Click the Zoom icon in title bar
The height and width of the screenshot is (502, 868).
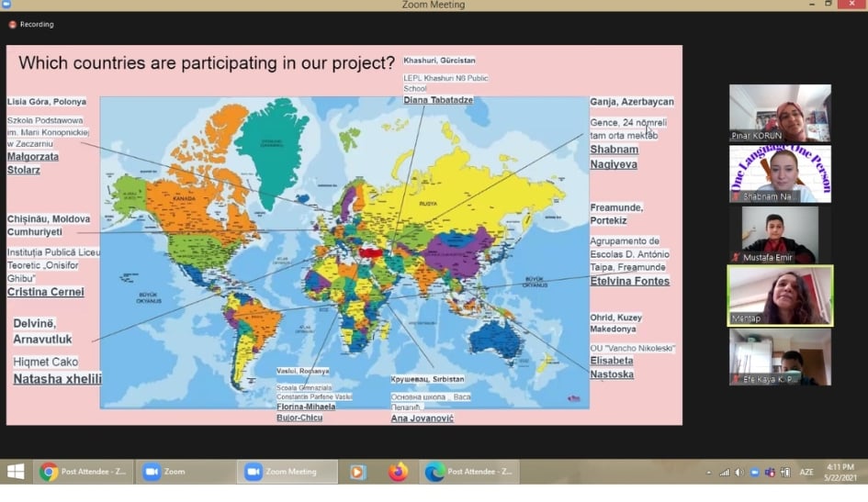[6, 5]
